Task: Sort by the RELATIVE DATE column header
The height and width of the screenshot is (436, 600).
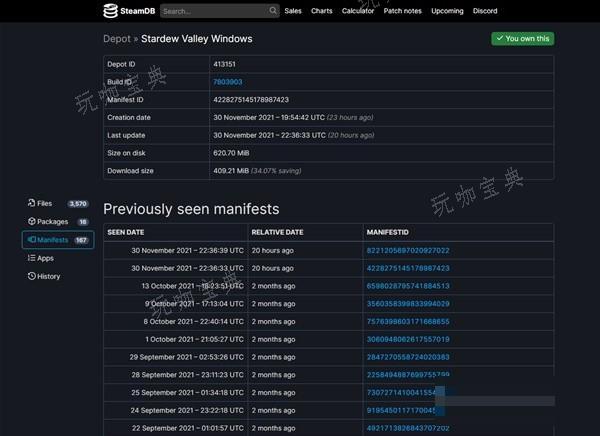Action: pyautogui.click(x=277, y=232)
